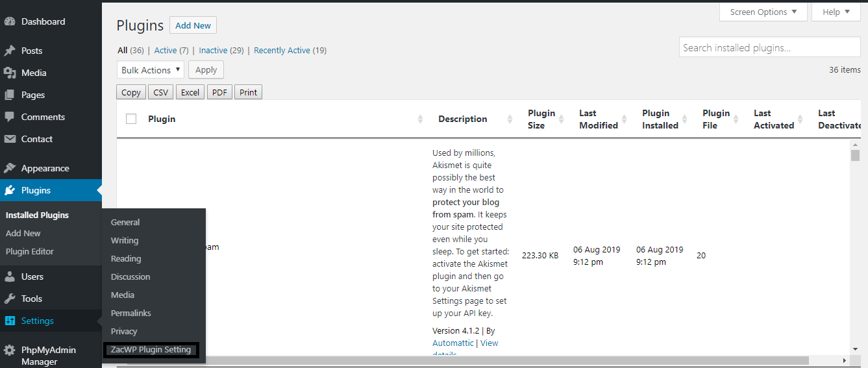The width and height of the screenshot is (868, 368).
Task: Export table with Excel button
Action: pyautogui.click(x=190, y=92)
